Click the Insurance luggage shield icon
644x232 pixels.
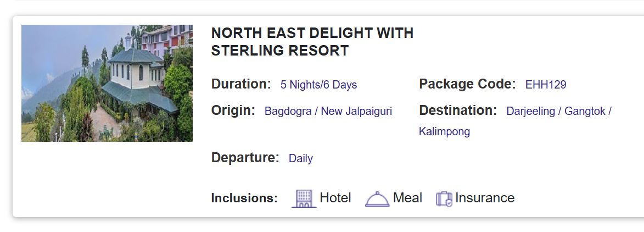[444, 198]
